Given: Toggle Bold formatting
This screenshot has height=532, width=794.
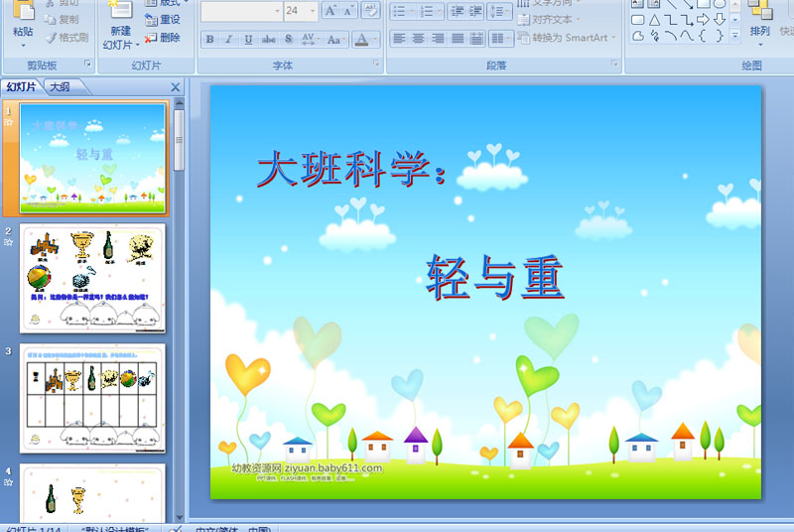Looking at the screenshot, I should click(210, 40).
